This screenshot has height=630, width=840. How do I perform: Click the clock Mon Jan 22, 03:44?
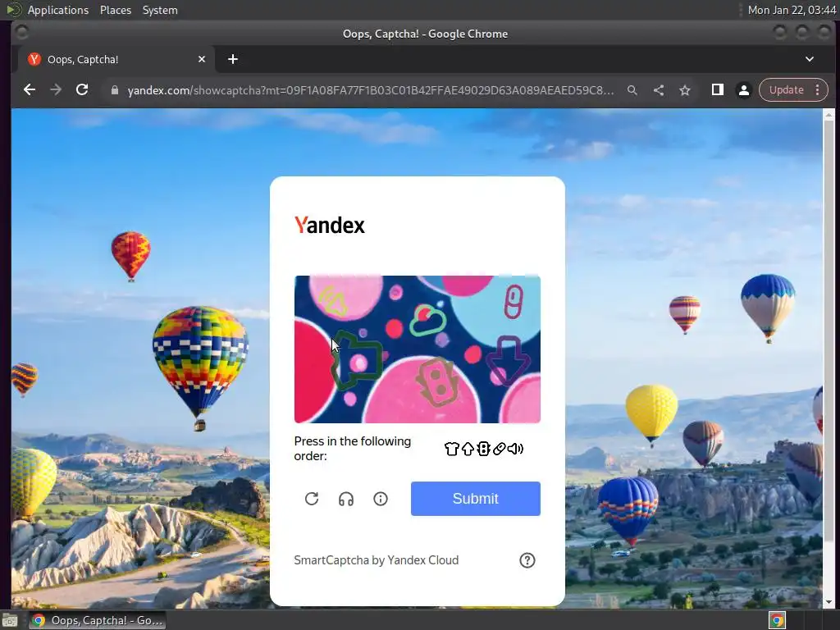(792, 10)
